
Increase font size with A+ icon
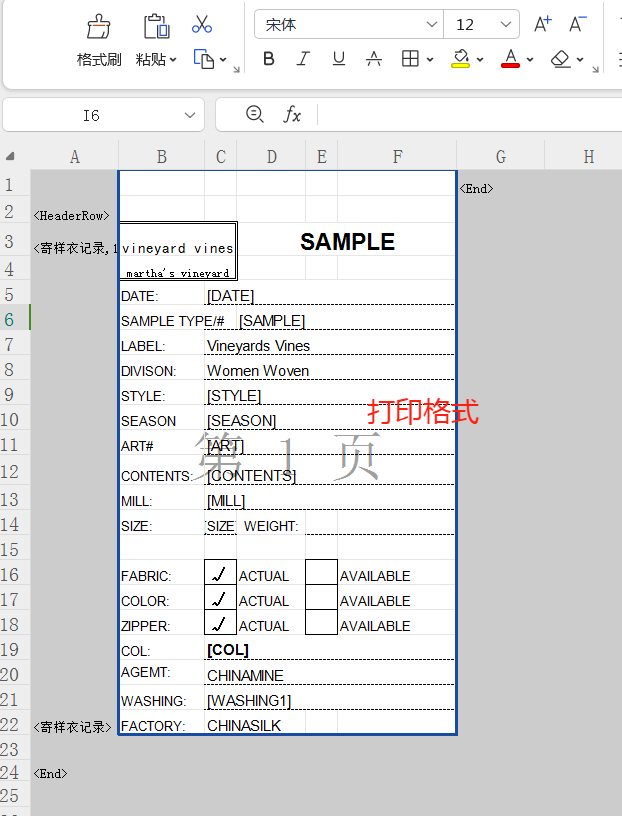[543, 24]
